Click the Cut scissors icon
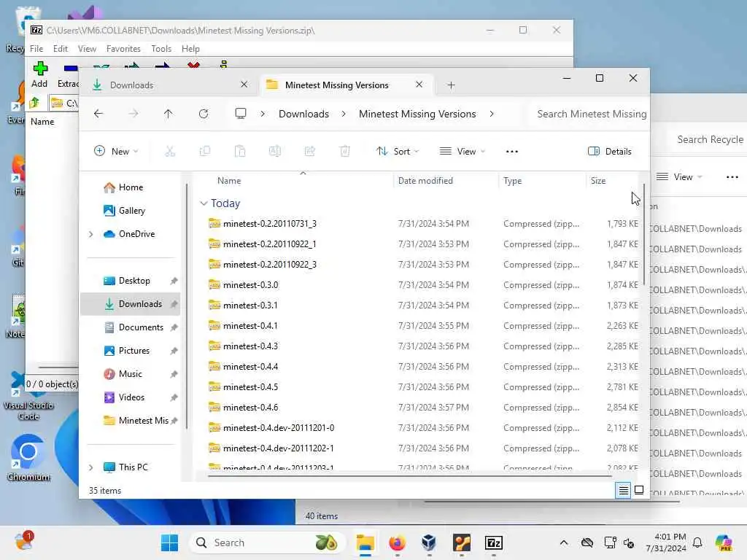The image size is (747, 560). (169, 152)
